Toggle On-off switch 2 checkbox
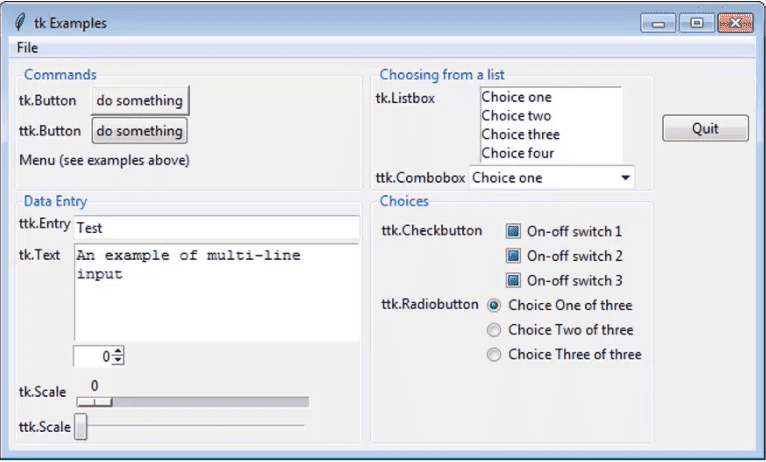The height and width of the screenshot is (462, 766). (x=513, y=256)
